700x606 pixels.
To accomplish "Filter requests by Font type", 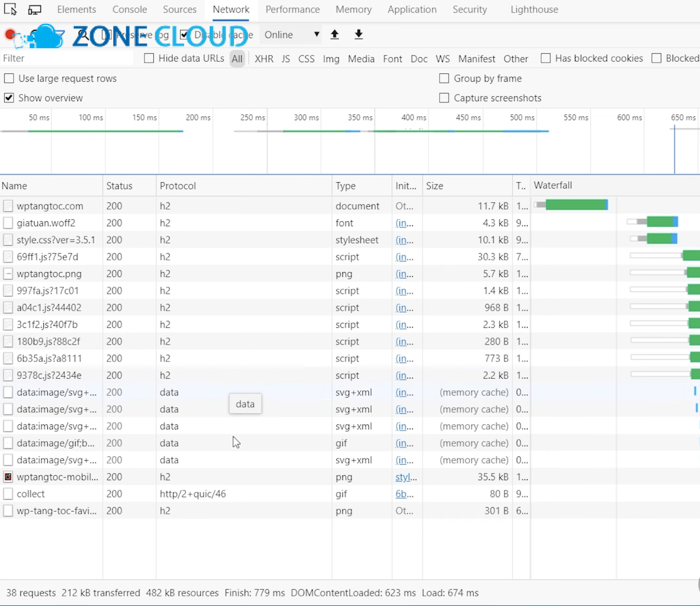I will (393, 59).
